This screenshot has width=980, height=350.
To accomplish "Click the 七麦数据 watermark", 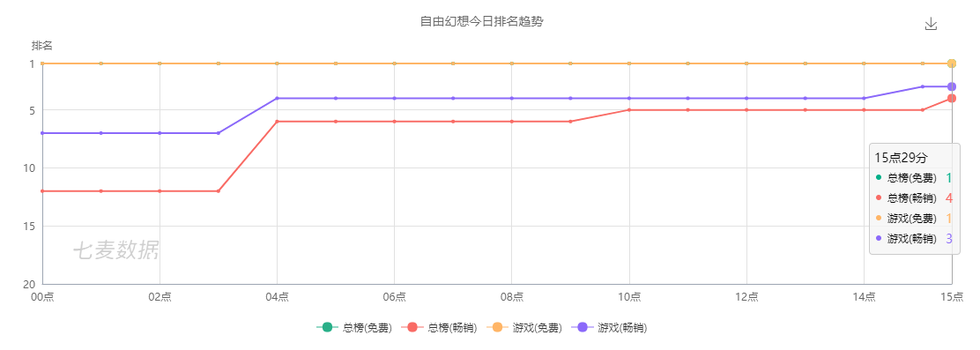I will click(x=115, y=250).
